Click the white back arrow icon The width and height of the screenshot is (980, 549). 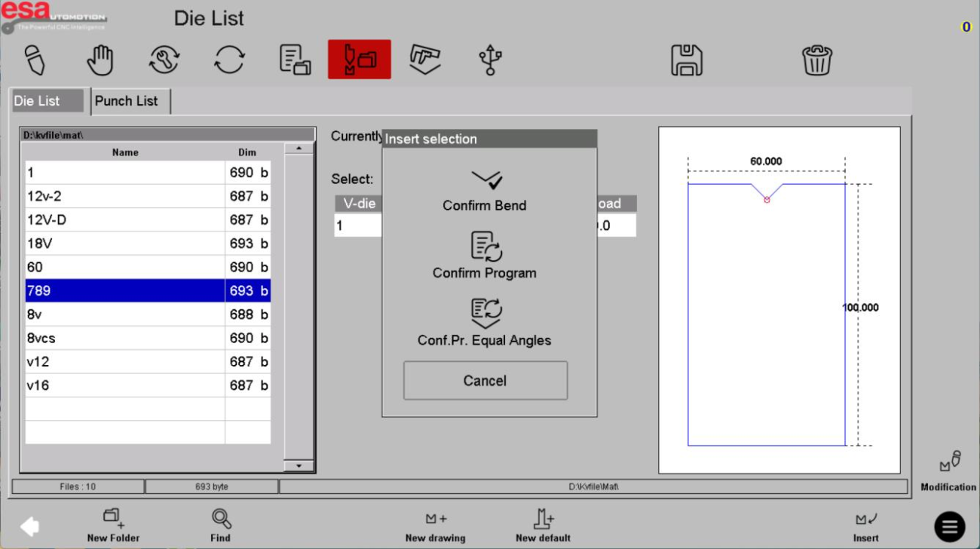tap(29, 526)
